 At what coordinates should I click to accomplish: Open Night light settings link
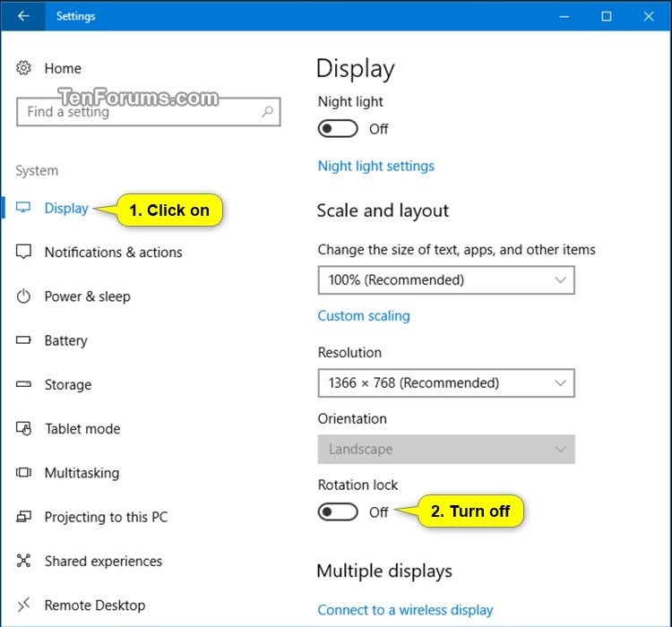click(375, 166)
